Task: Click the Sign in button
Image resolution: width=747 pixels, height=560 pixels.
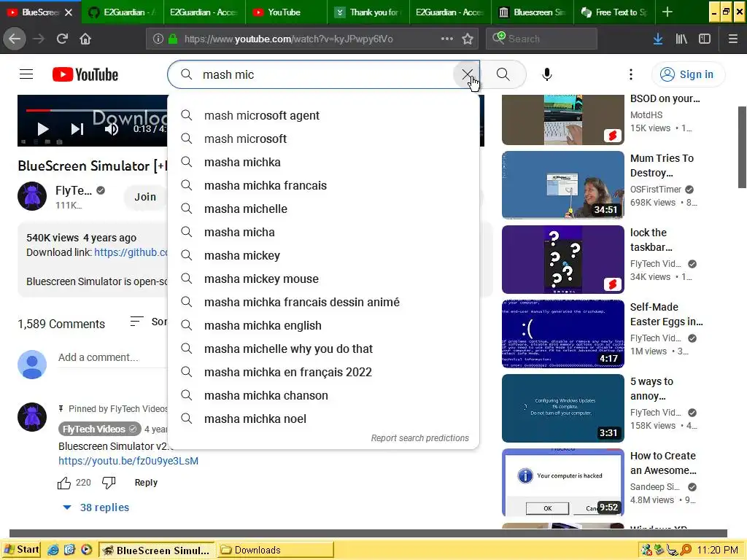Action: pos(688,74)
